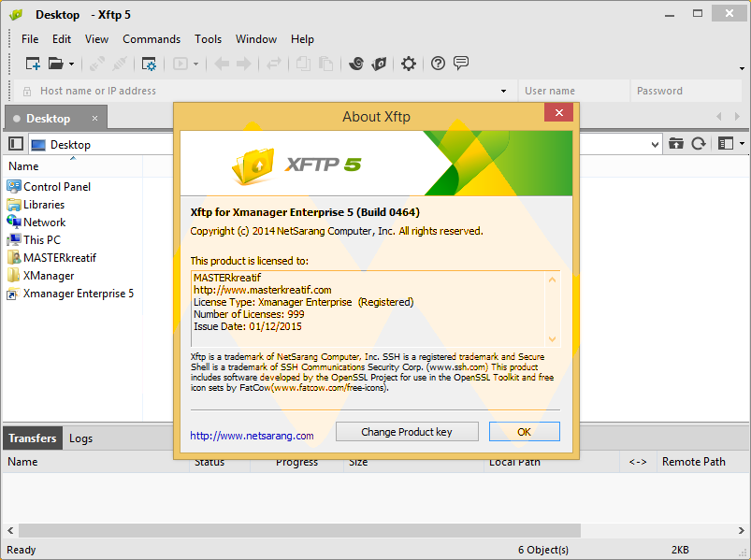Expand the view layout dropdown arrow

pyautogui.click(x=742, y=144)
